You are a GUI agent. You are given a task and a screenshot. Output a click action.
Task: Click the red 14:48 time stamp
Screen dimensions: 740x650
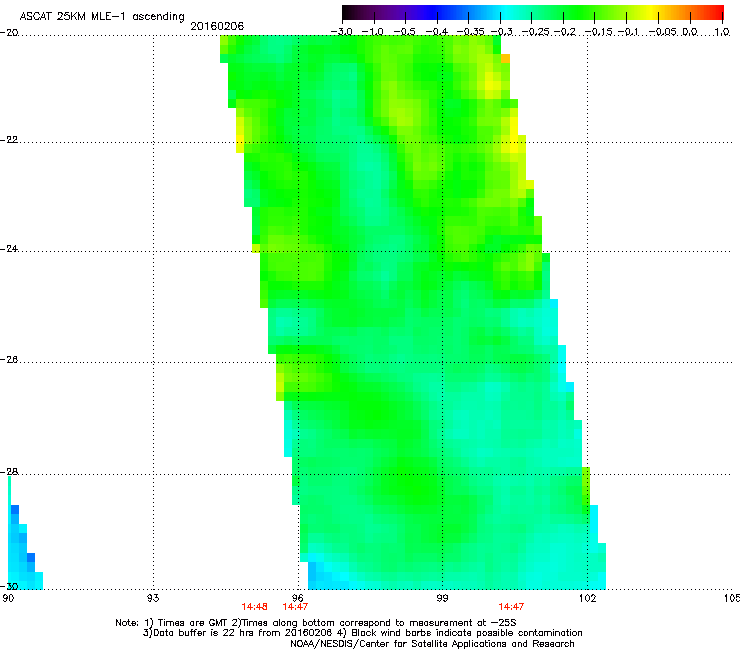tap(254, 607)
